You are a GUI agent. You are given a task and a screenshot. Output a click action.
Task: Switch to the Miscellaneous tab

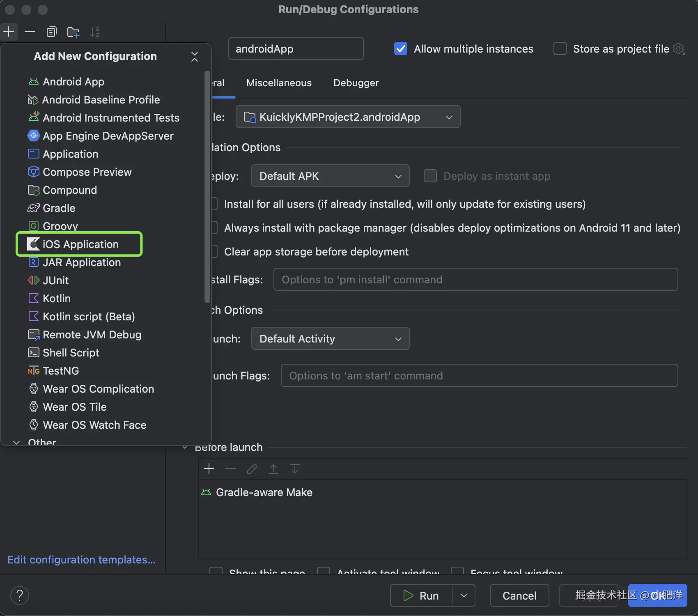click(x=279, y=83)
